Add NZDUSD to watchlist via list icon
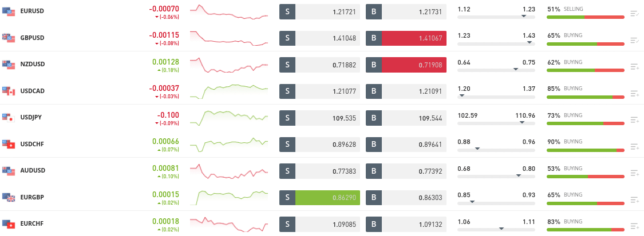 pos(634,67)
